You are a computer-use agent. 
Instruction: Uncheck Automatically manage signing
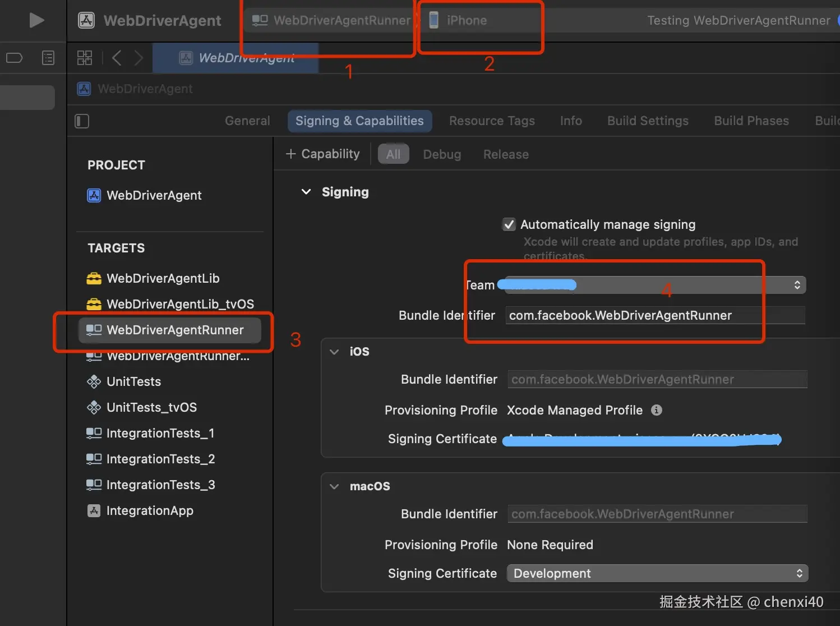click(x=509, y=224)
